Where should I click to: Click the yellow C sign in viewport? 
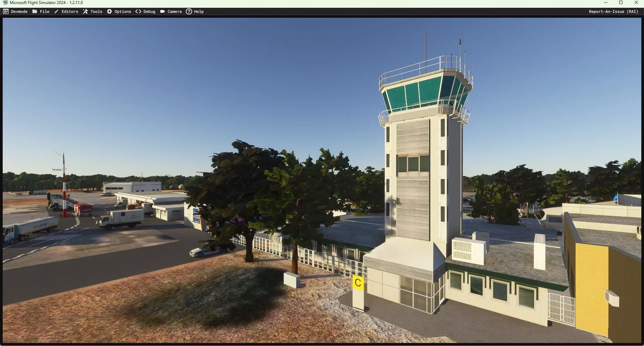click(358, 283)
